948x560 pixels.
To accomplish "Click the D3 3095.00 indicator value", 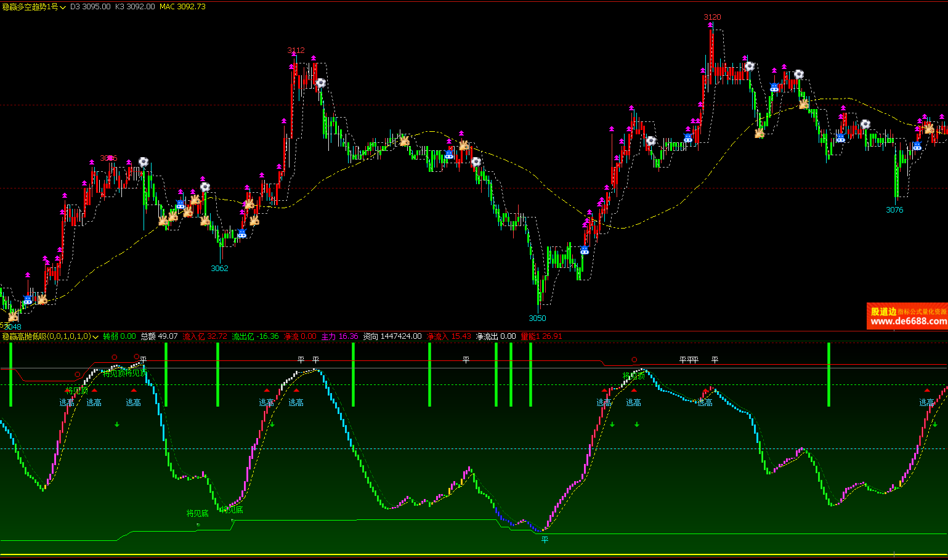I will coord(90,7).
